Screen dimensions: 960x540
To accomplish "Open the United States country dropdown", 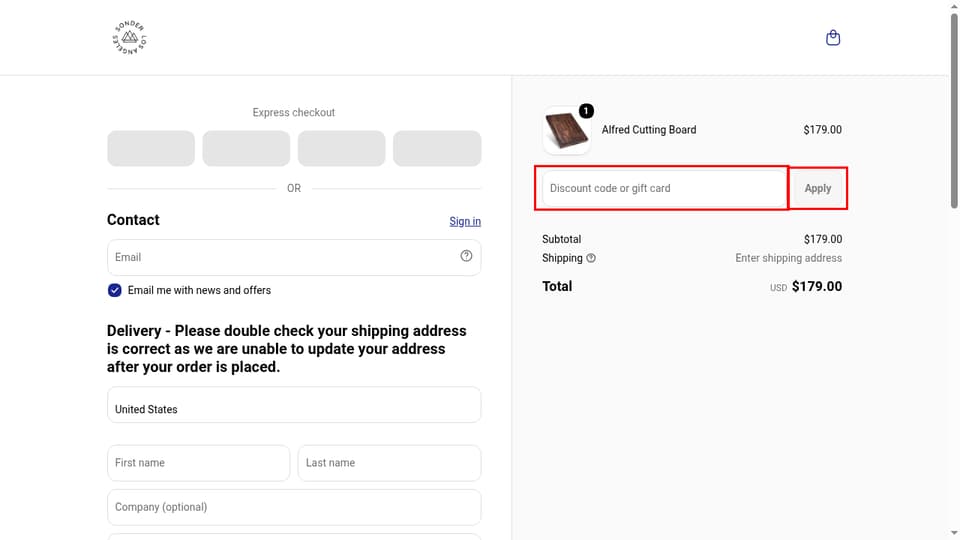I will point(294,405).
